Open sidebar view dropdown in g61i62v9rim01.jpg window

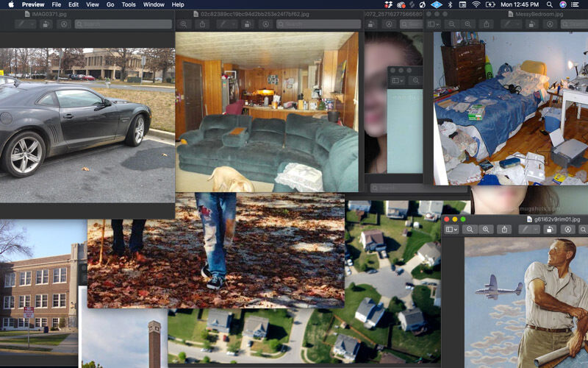pyautogui.click(x=451, y=230)
